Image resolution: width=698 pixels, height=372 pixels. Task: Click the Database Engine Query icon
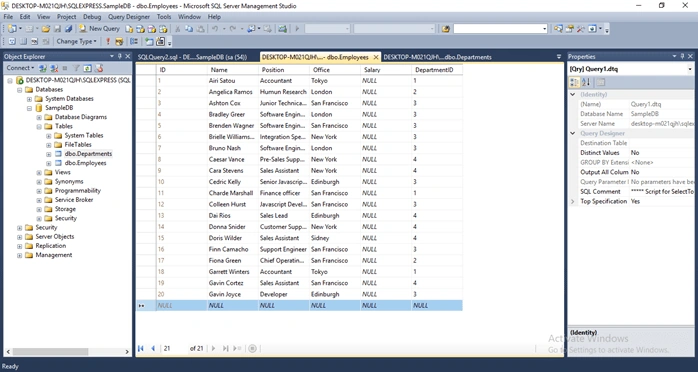[x=129, y=29]
